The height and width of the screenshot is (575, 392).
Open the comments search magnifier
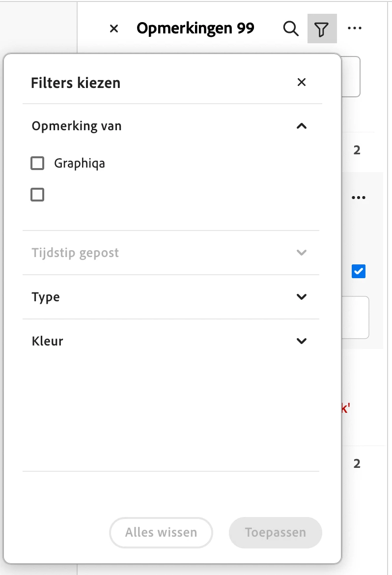pos(291,29)
